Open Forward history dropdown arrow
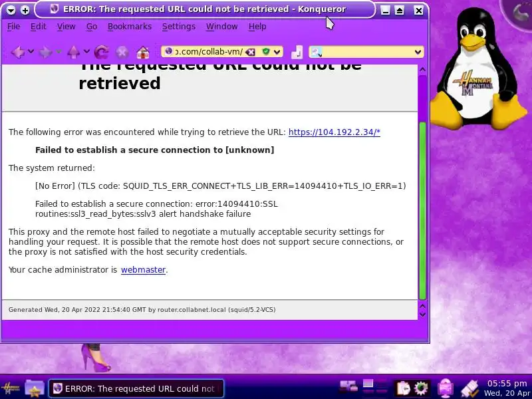 tap(59, 52)
